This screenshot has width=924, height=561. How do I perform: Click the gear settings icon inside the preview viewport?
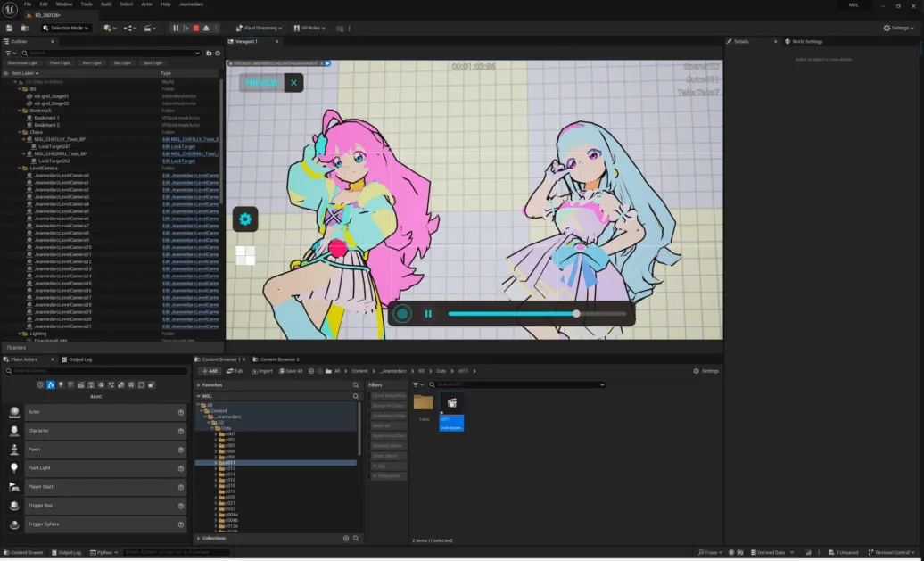tap(244, 219)
